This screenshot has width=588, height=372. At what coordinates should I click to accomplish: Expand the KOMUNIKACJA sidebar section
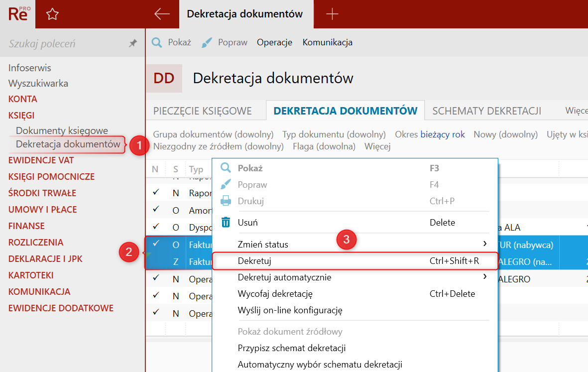coord(39,292)
